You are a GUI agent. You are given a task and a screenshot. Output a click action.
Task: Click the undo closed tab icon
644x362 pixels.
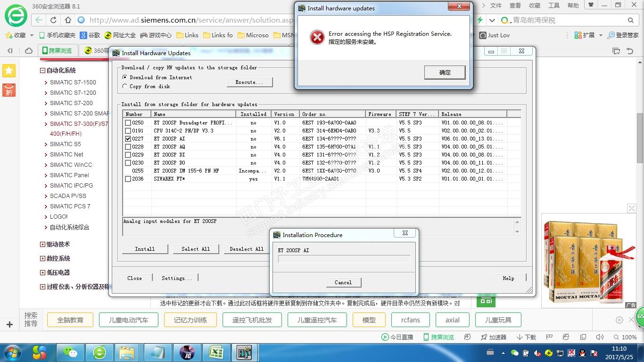(630, 50)
